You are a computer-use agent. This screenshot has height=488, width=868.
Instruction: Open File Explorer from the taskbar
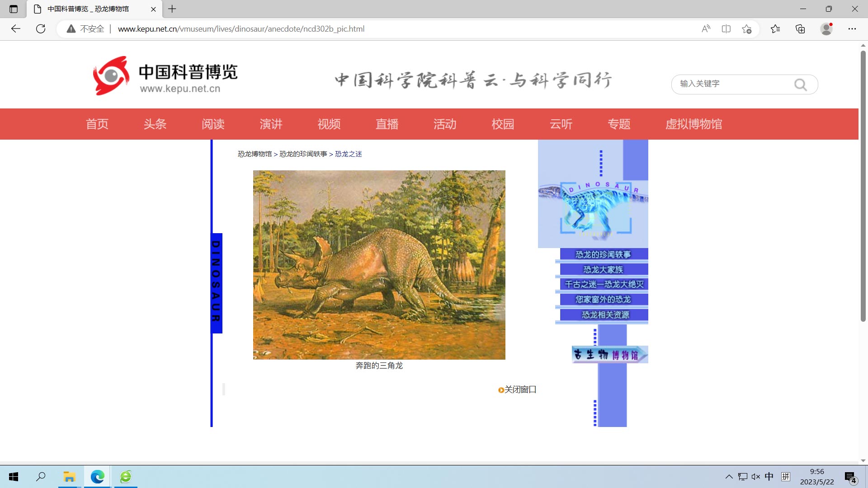pos(69,477)
